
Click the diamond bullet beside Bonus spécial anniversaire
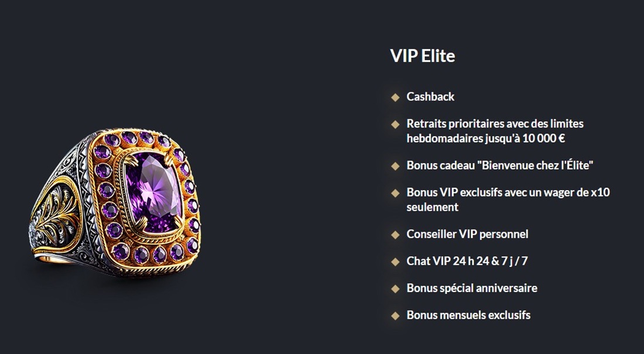tap(395, 288)
